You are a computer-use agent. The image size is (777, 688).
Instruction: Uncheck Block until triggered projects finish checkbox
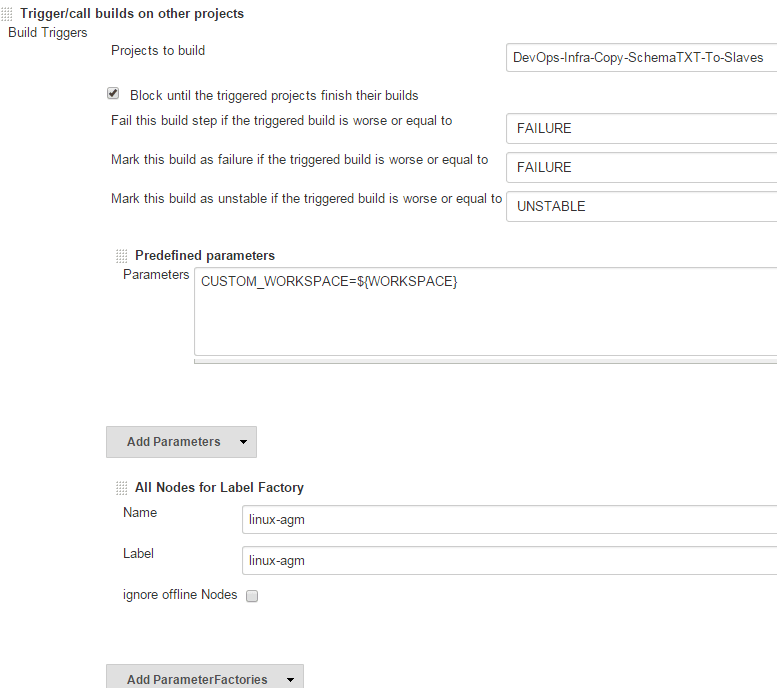[x=113, y=94]
